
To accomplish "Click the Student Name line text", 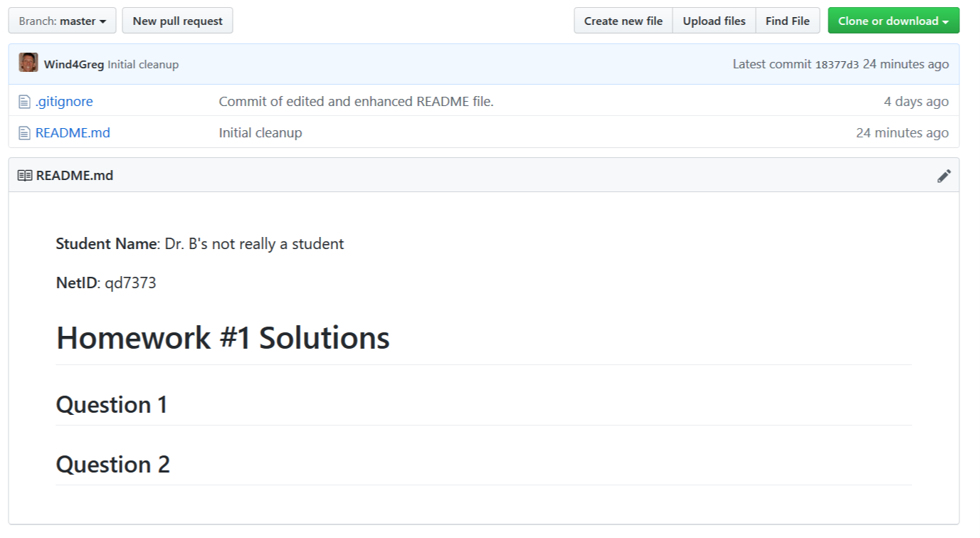I will 200,244.
